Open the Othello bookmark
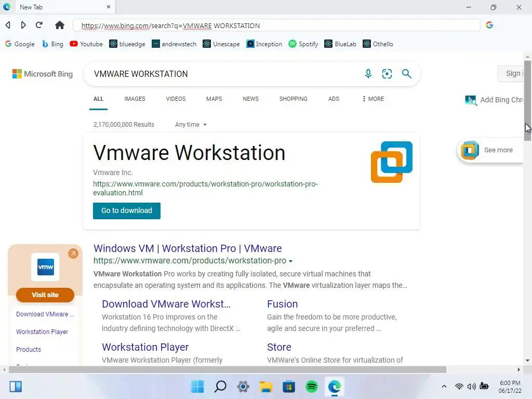 378,44
